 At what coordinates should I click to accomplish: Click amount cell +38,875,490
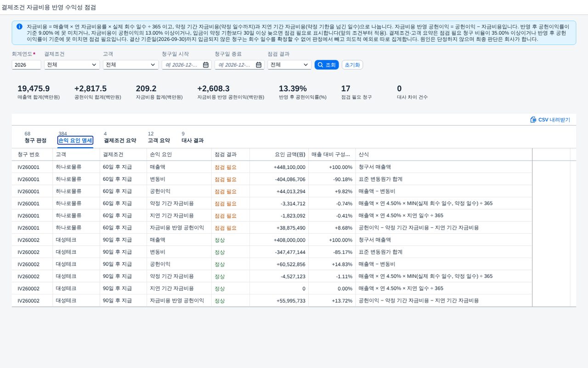coord(291,228)
